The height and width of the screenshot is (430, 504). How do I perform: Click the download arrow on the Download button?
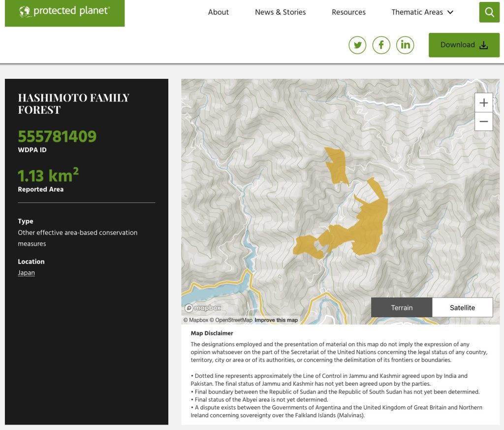pyautogui.click(x=484, y=45)
